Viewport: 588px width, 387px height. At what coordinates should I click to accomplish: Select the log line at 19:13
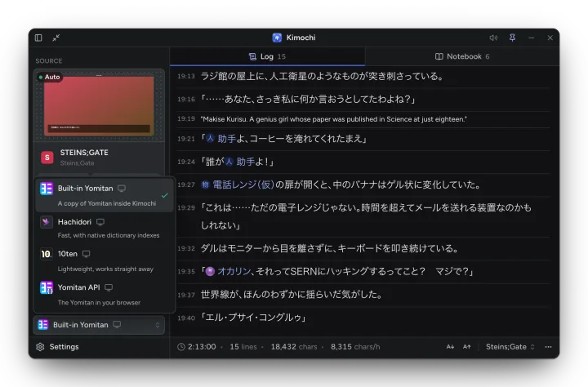[363, 76]
